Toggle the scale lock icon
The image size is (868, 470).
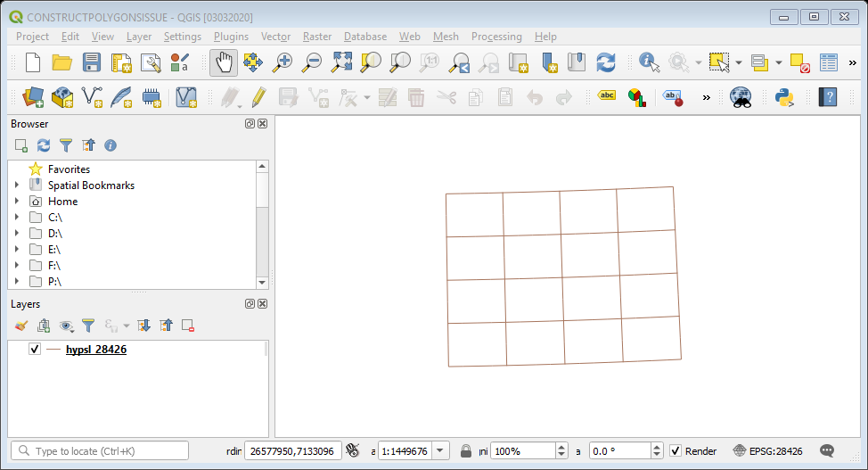tap(466, 450)
